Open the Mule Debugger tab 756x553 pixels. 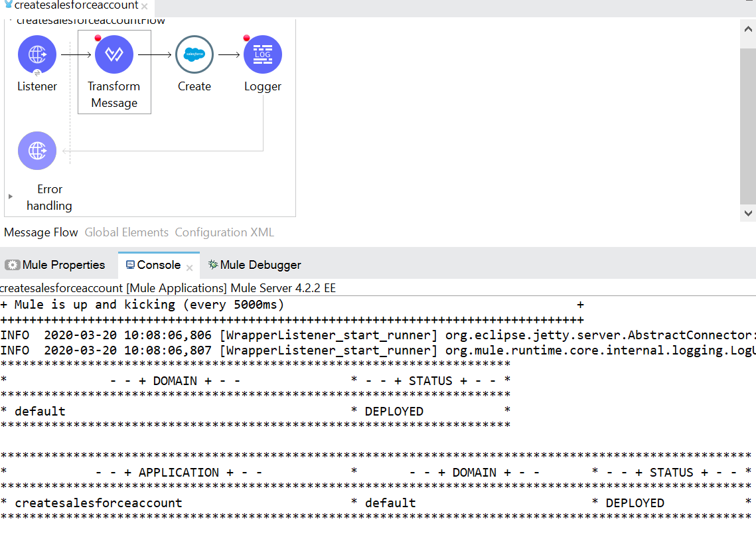[x=255, y=265]
